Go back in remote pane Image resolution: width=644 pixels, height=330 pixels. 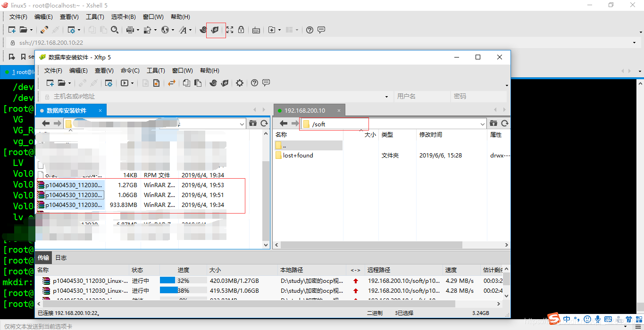coord(284,124)
